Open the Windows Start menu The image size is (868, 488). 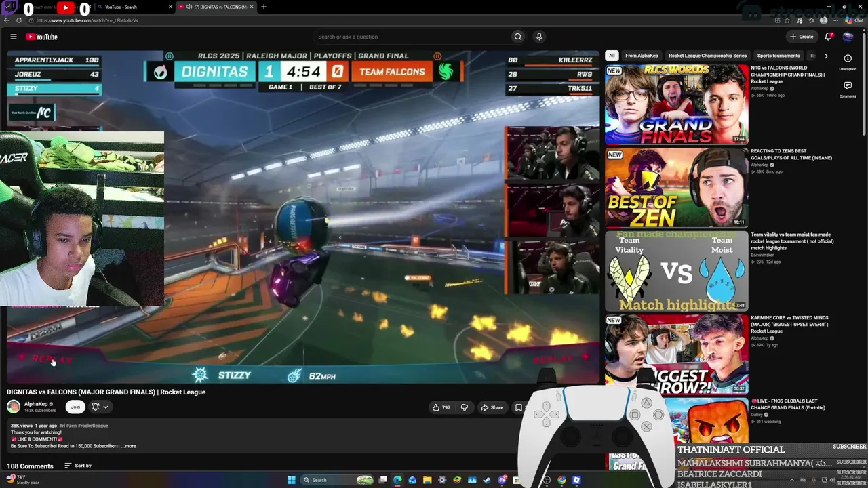pos(291,480)
